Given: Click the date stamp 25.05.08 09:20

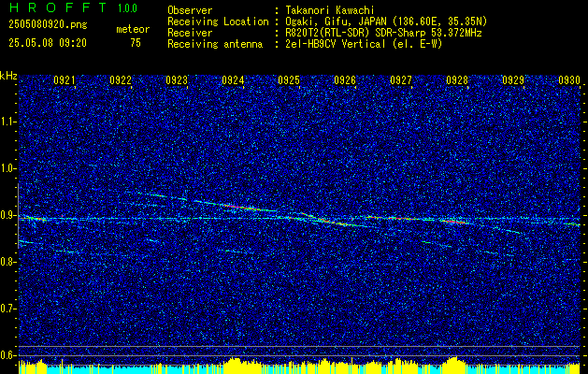Looking at the screenshot, I should coord(48,43).
